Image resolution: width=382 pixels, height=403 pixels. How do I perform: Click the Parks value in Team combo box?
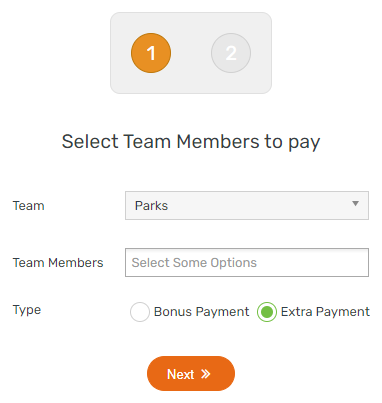click(151, 206)
